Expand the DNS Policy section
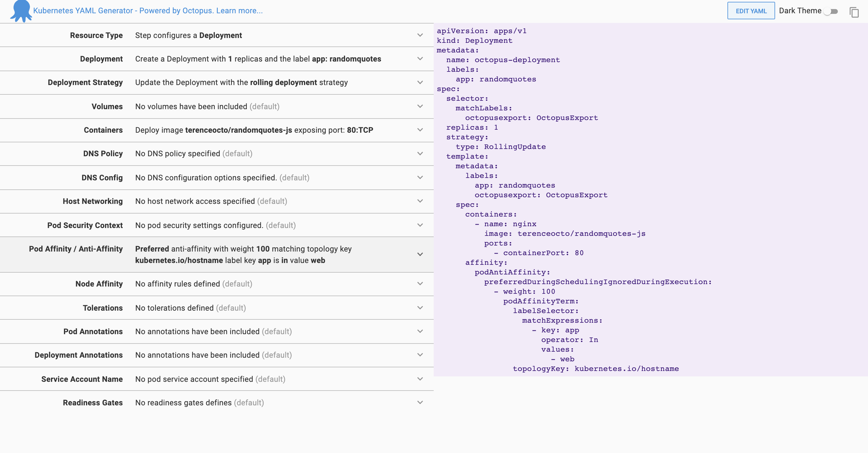868x453 pixels. pos(420,154)
